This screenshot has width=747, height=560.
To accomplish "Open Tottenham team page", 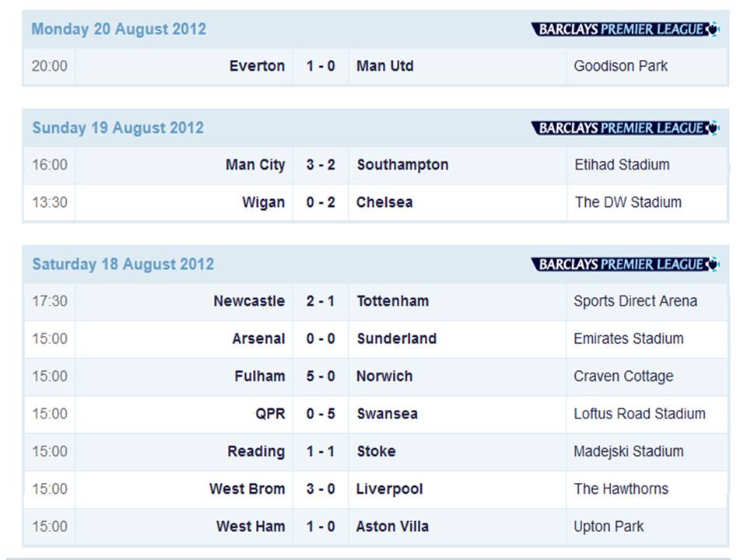I will 392,301.
